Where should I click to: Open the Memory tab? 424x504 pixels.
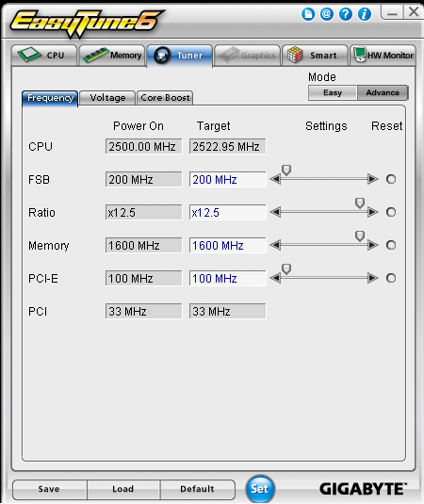pos(112,56)
